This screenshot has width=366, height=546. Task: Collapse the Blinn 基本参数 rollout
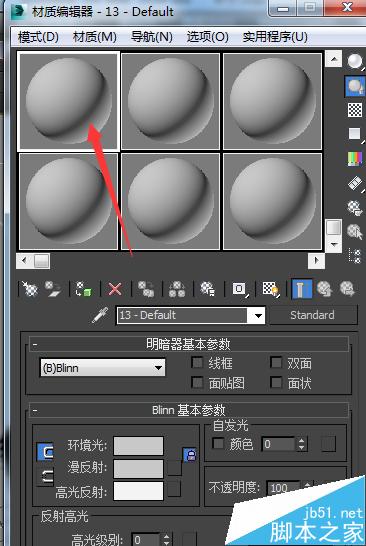pyautogui.click(x=189, y=410)
